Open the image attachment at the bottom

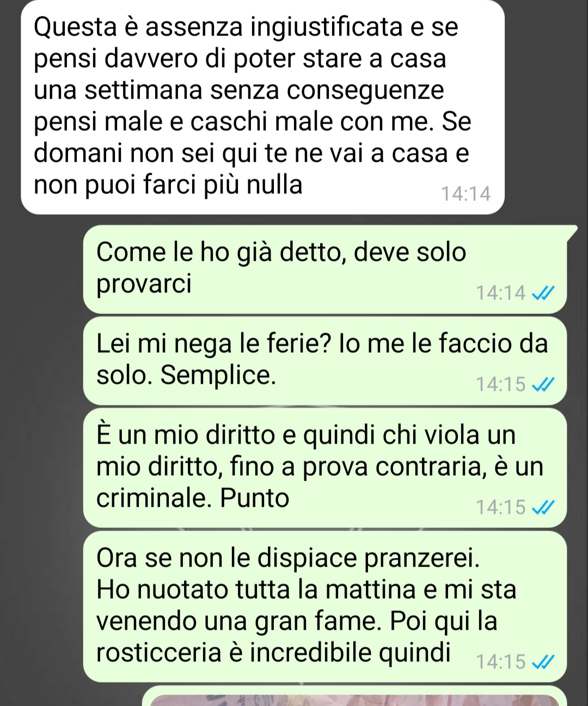click(x=354, y=697)
